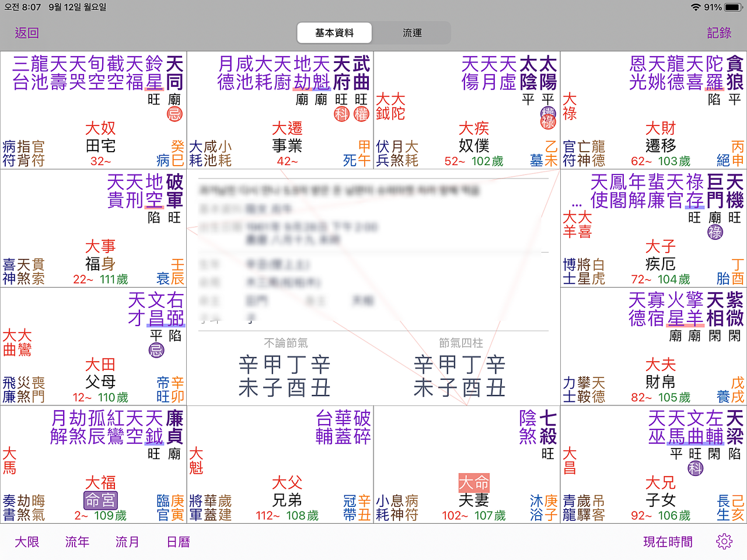Tap the red 科 badge under 天府
This screenshot has width=747, height=560.
tap(342, 114)
